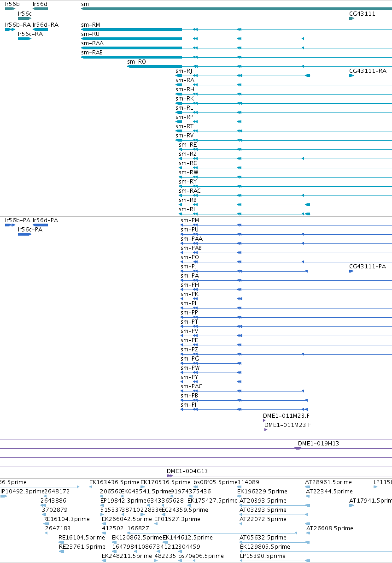Select protein sm-PAB
The width and height of the screenshot is (392, 563).
click(191, 248)
